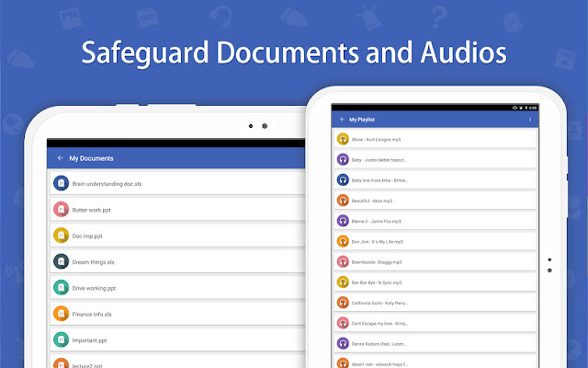588x368 pixels.
Task: Select the file name Important.ppt
Action: [90, 340]
